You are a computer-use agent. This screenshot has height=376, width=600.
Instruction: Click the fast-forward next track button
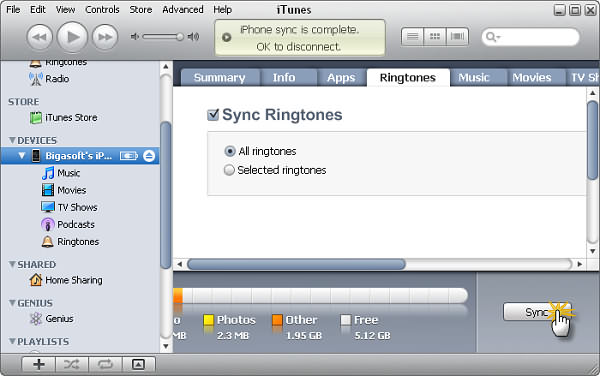pyautogui.click(x=105, y=37)
